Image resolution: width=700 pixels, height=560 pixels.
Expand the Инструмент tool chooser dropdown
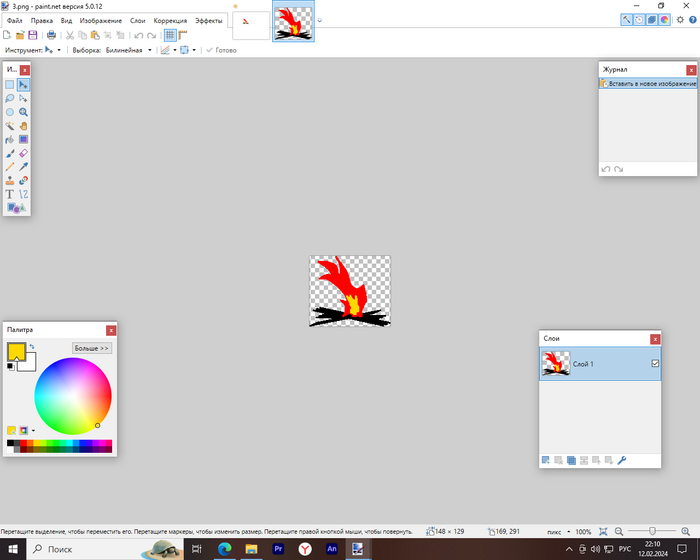click(x=59, y=49)
